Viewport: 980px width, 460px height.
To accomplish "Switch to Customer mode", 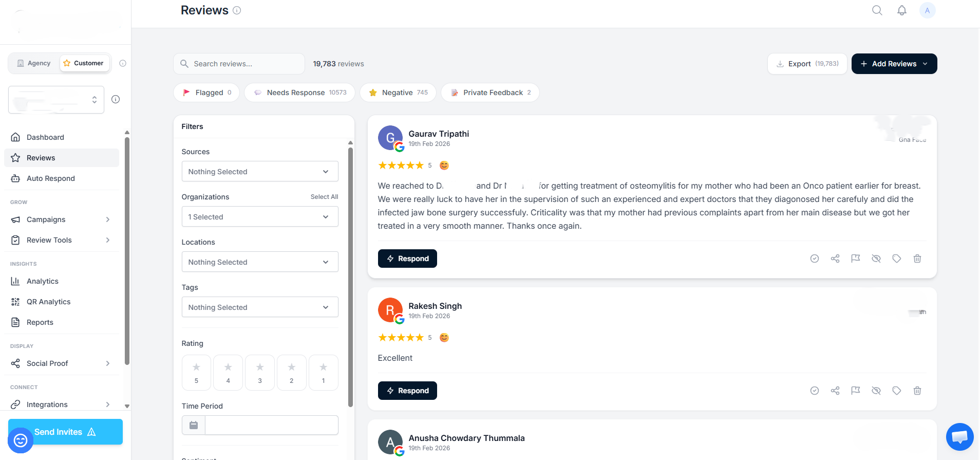I will (84, 63).
